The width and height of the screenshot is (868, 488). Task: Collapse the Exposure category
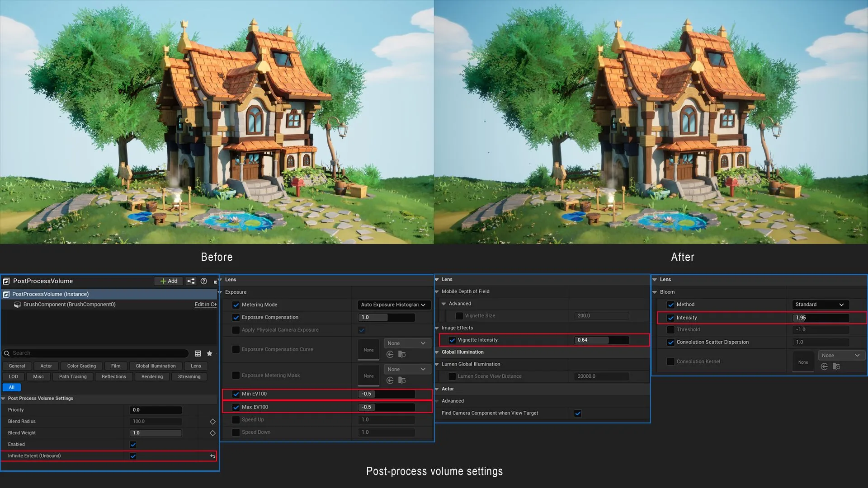pos(220,292)
